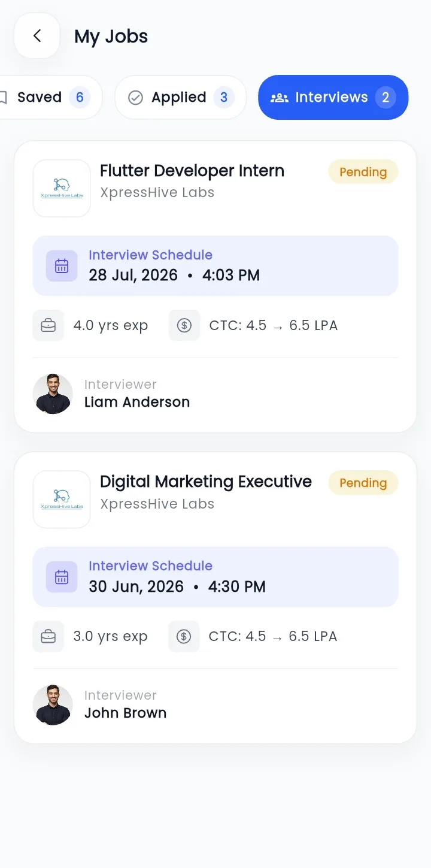The height and width of the screenshot is (868, 431).
Task: Click the 30 Jun, 2026 interview date
Action: (x=136, y=586)
